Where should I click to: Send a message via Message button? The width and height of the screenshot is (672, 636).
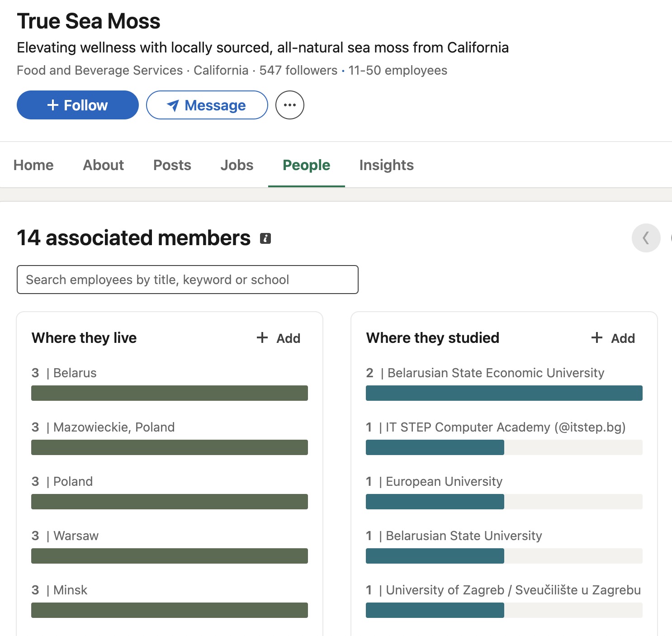tap(207, 105)
